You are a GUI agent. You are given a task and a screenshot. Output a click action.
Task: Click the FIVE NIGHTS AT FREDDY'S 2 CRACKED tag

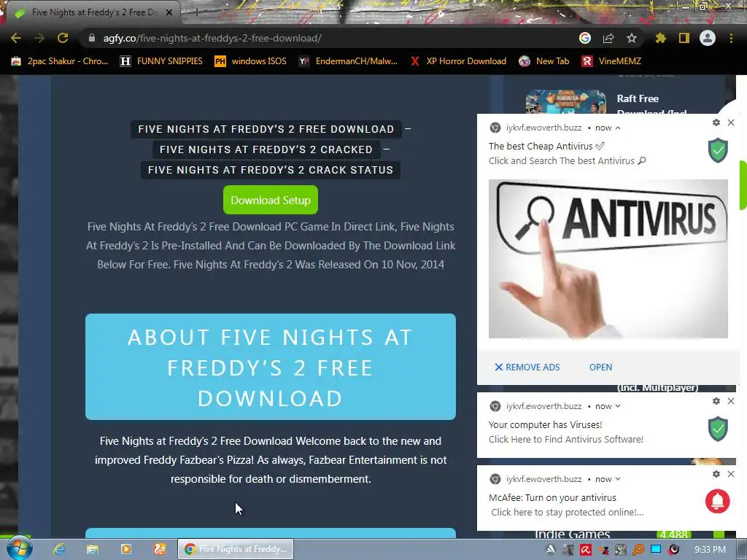[266, 149]
